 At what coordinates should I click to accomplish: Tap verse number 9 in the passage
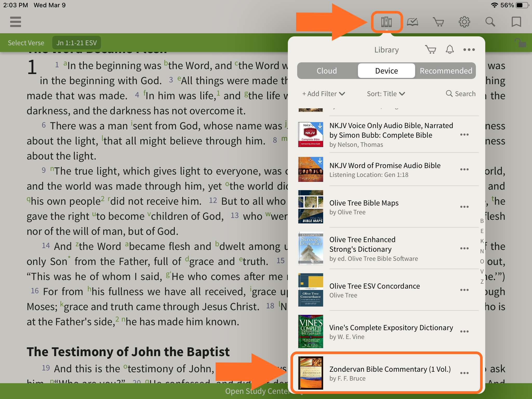tap(44, 170)
